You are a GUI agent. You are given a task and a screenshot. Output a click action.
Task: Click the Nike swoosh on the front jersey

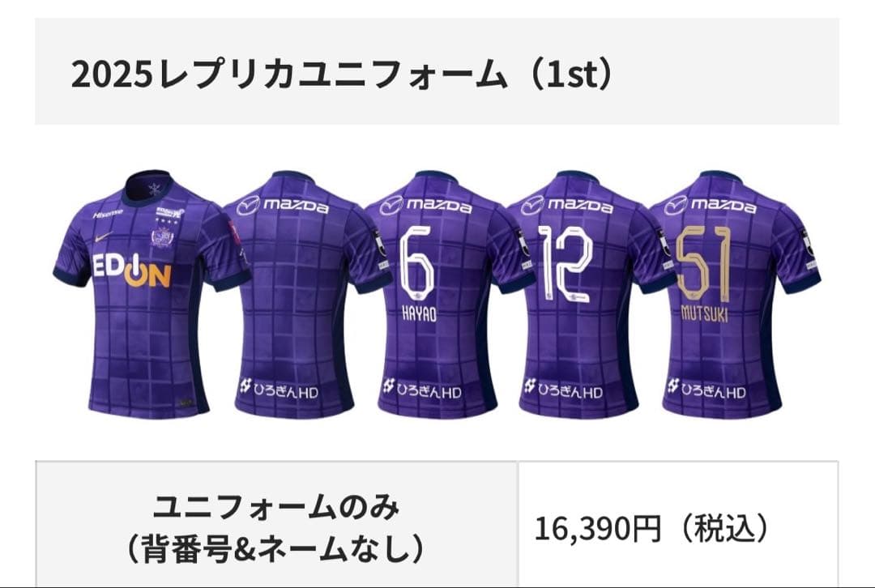coord(103,236)
